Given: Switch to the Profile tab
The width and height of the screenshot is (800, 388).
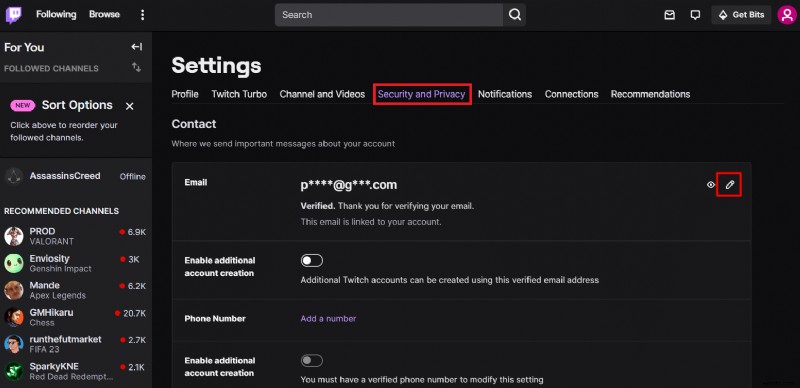Looking at the screenshot, I should pos(185,94).
